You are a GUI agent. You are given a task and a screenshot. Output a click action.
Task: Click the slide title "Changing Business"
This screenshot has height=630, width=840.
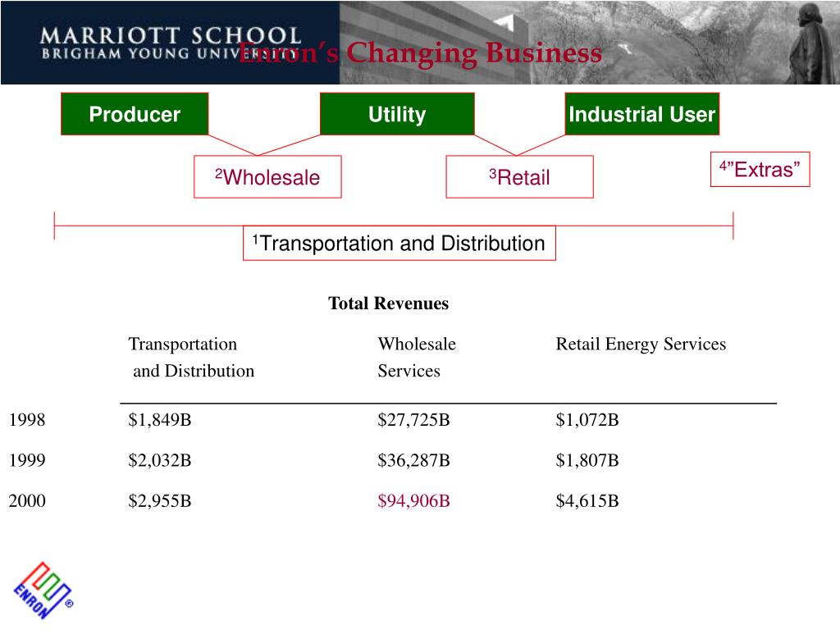(x=474, y=53)
